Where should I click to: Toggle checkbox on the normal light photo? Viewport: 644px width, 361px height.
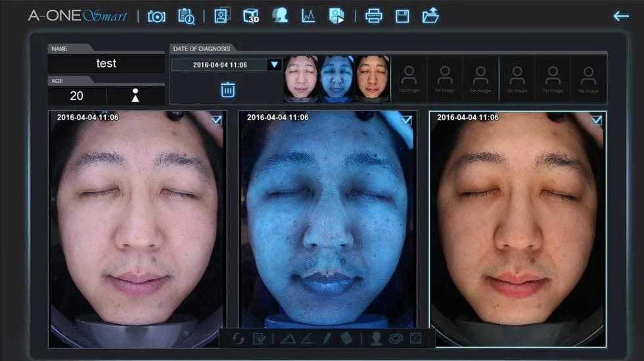coord(216,120)
